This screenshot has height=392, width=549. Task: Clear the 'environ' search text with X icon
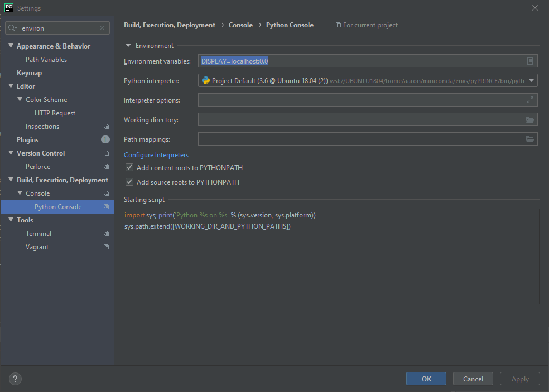102,28
